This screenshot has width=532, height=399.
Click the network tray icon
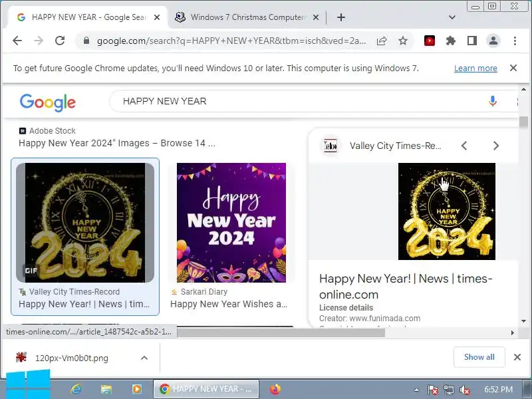pyautogui.click(x=448, y=390)
